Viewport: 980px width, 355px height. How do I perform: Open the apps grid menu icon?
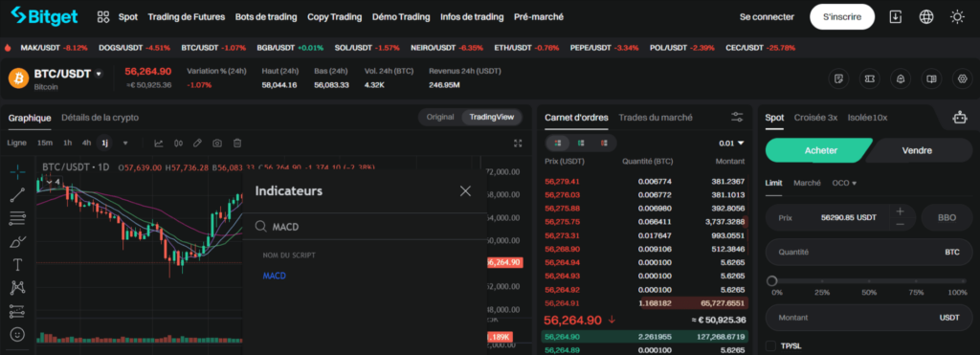point(103,17)
